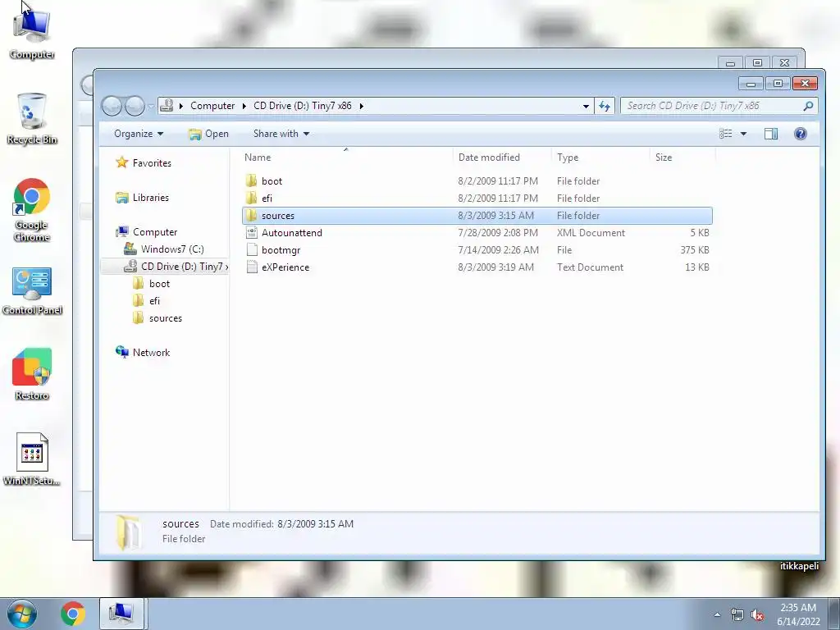Open Control Panel desktop icon

[x=32, y=291]
